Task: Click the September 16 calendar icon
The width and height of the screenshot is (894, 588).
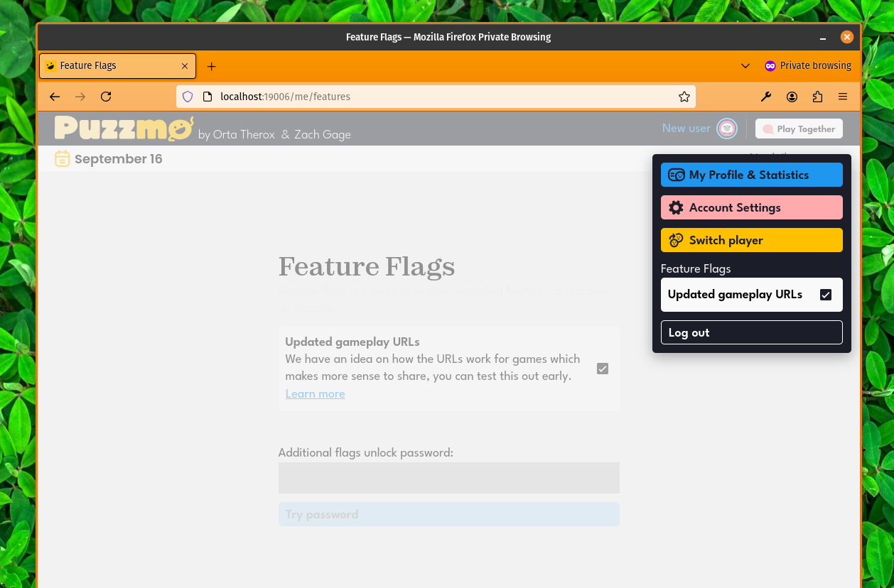Action: pyautogui.click(x=62, y=158)
